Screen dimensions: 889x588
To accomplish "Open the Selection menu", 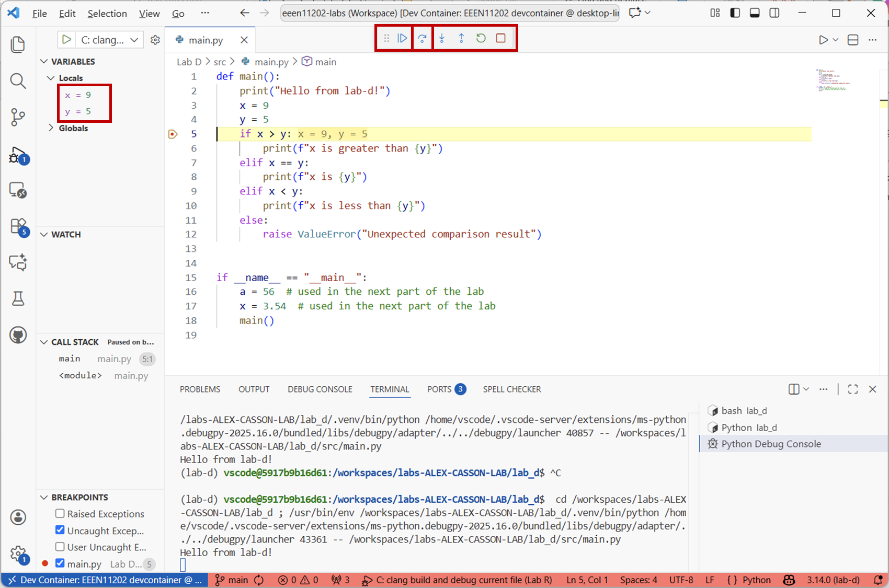I will (x=107, y=14).
